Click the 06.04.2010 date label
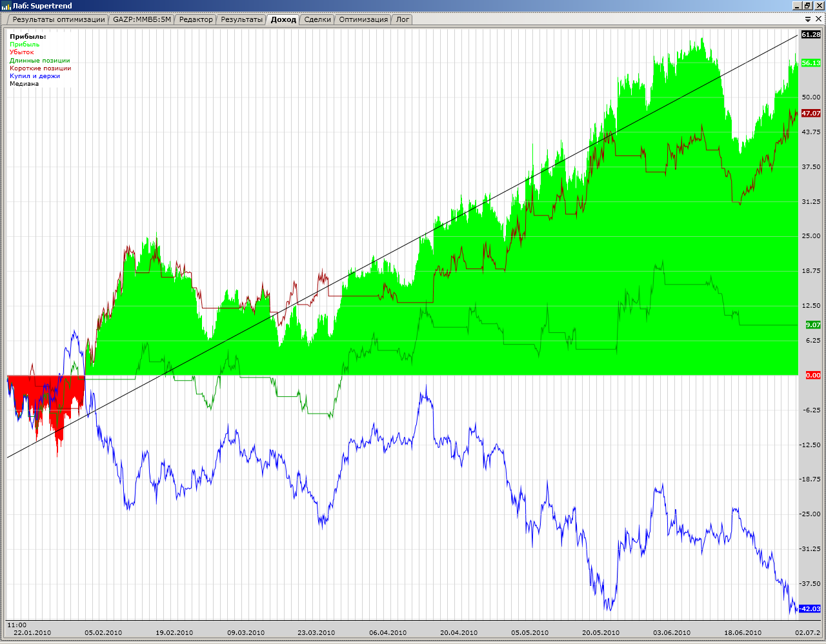The width and height of the screenshot is (826, 644). [x=388, y=633]
